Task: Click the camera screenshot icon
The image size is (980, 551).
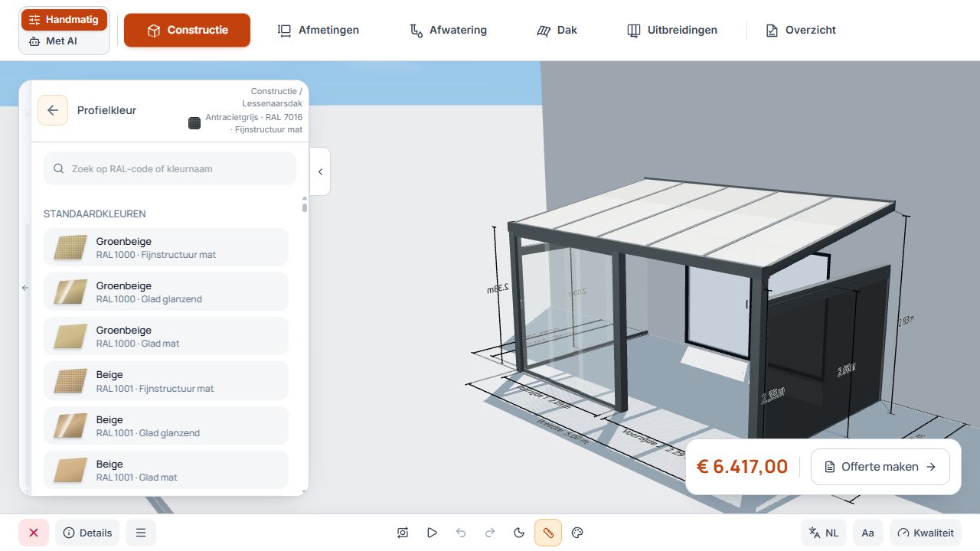Action: (x=403, y=533)
